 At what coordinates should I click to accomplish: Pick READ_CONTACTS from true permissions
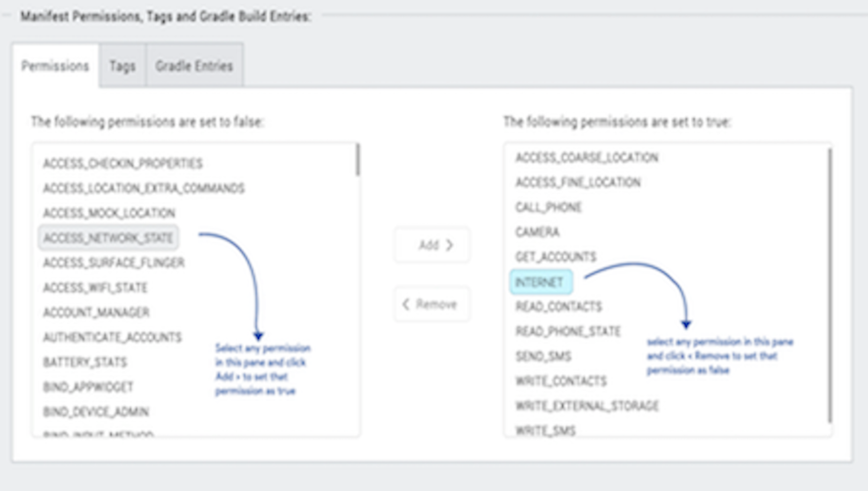(558, 307)
